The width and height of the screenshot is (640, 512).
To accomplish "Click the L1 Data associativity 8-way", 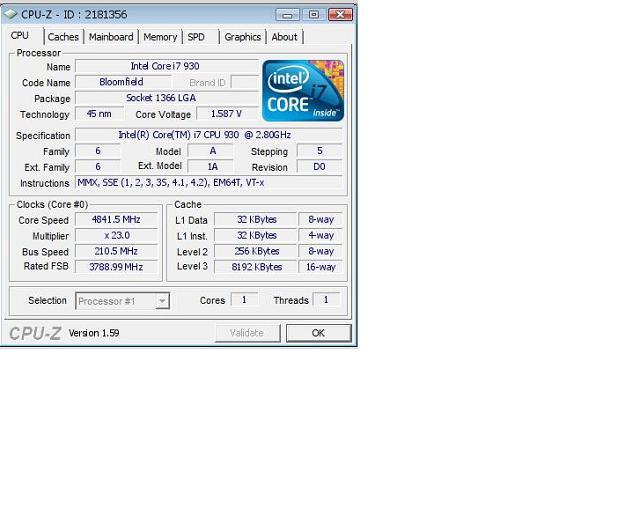I will pos(320,220).
